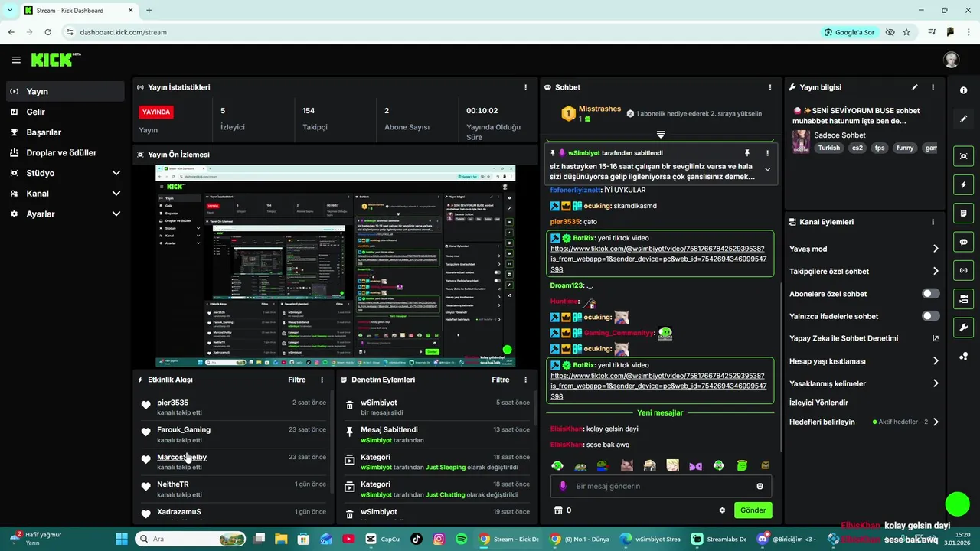Open the profile avatar menu

point(951,60)
